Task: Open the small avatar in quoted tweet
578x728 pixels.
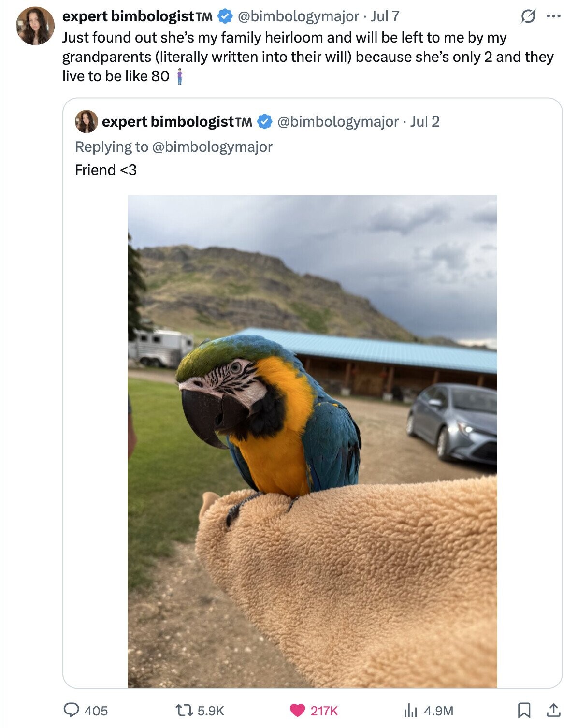Action: pos(87,121)
